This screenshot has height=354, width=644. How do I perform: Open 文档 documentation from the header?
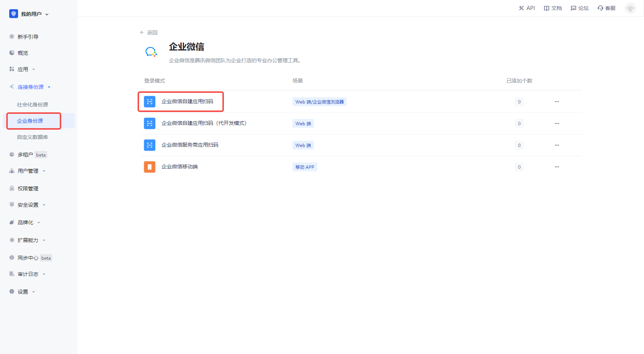553,8
